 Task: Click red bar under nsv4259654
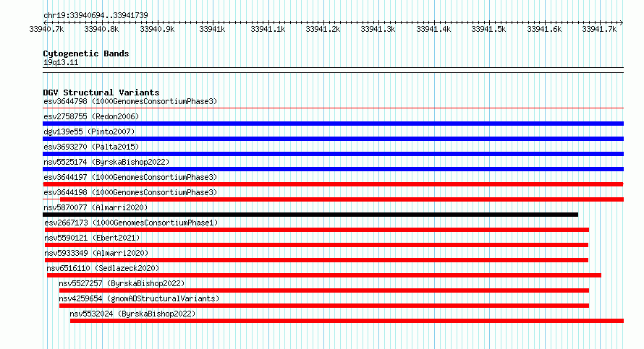click(324, 306)
